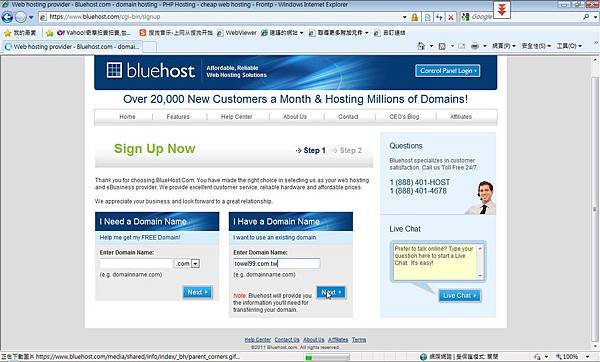The width and height of the screenshot is (600, 362).
Task: Click the refresh arrows icon
Action: (439, 17)
